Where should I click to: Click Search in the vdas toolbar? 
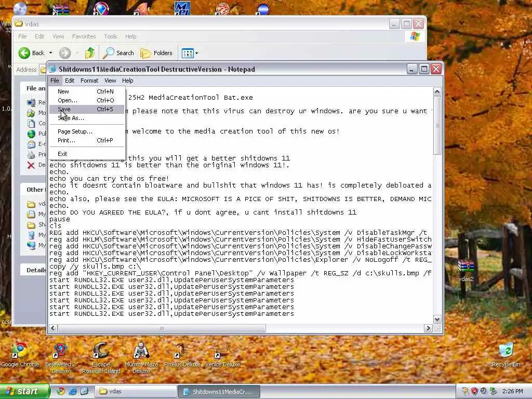click(118, 53)
